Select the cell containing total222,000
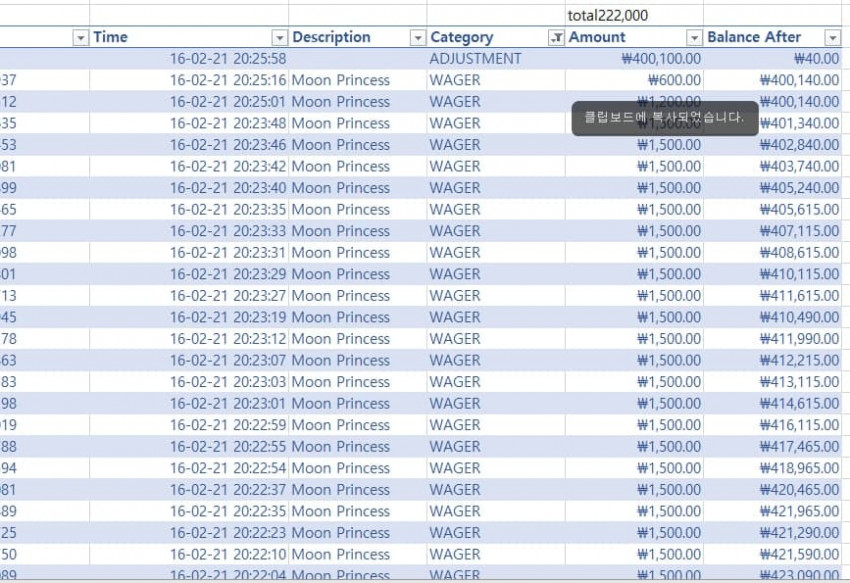This screenshot has height=583, width=850. click(x=634, y=15)
